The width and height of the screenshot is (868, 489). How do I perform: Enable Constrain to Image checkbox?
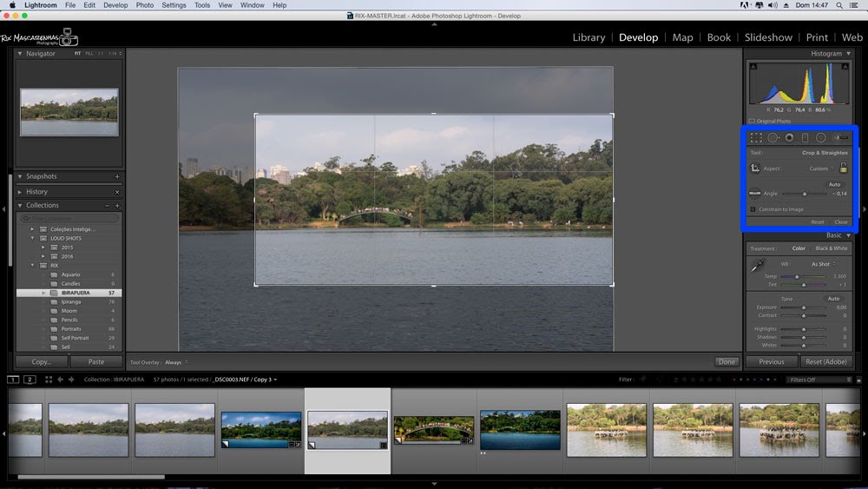(753, 209)
